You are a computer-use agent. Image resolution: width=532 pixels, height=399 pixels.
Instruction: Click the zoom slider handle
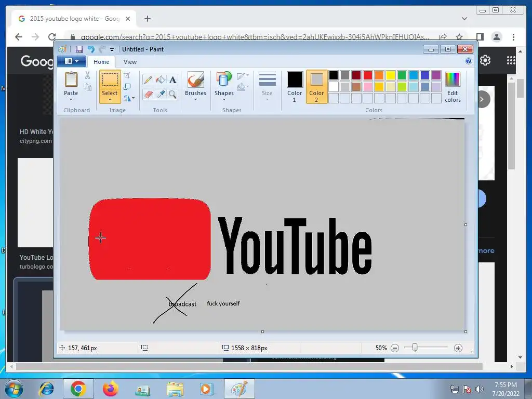(415, 348)
